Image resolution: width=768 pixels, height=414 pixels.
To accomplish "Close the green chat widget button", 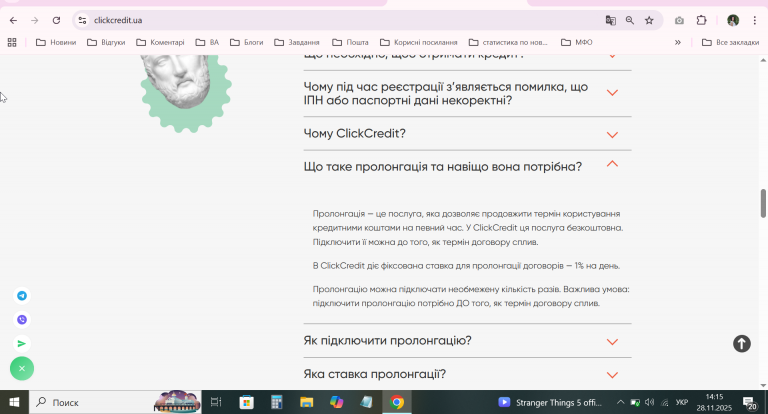I will (x=22, y=368).
